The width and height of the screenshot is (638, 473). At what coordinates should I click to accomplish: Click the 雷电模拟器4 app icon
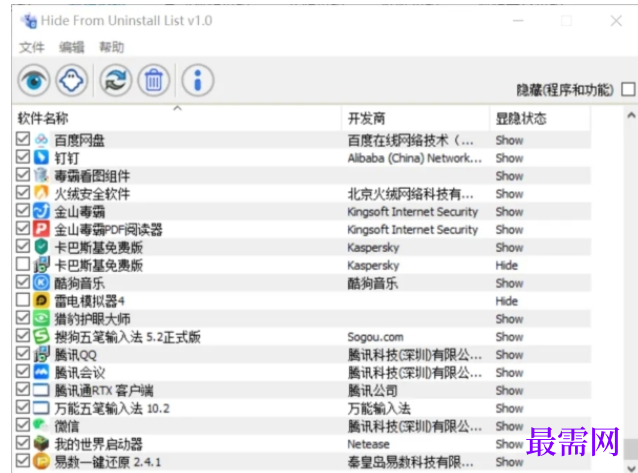[41, 301]
